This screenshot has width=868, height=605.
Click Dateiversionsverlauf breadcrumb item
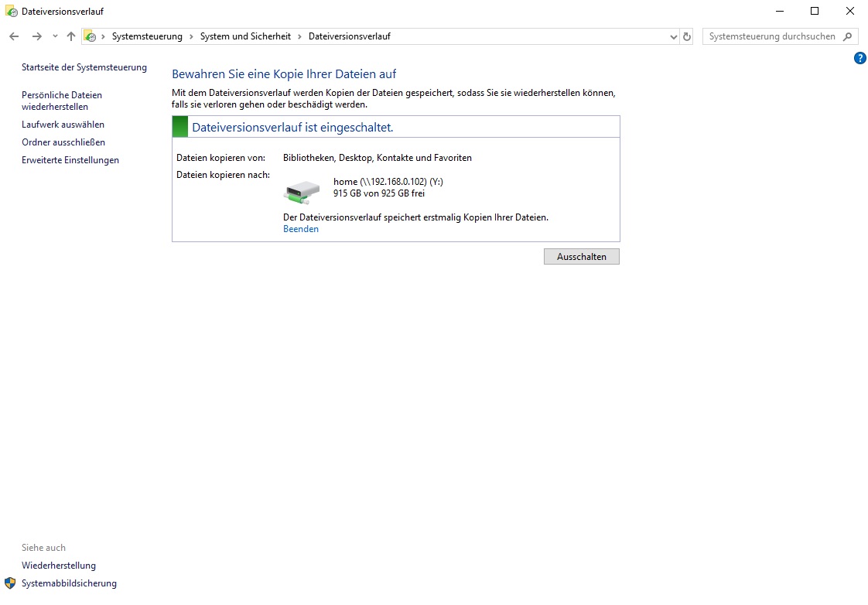coord(350,36)
